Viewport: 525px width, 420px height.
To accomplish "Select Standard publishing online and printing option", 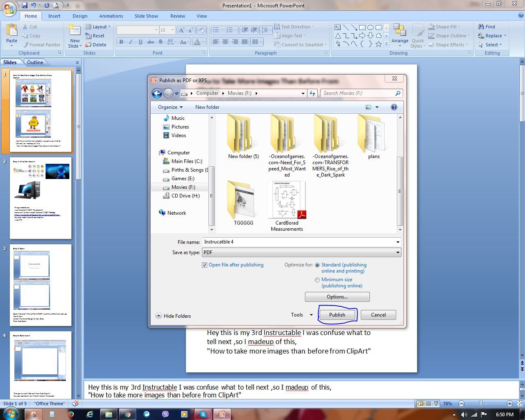I will pos(317,265).
